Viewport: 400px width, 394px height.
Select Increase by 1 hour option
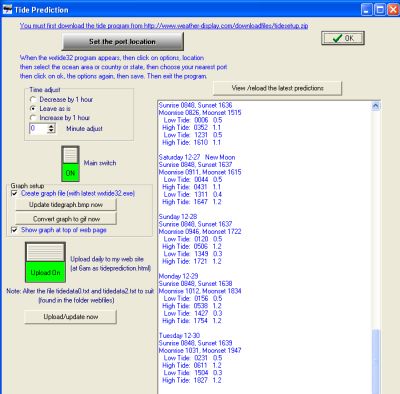pyautogui.click(x=33, y=118)
